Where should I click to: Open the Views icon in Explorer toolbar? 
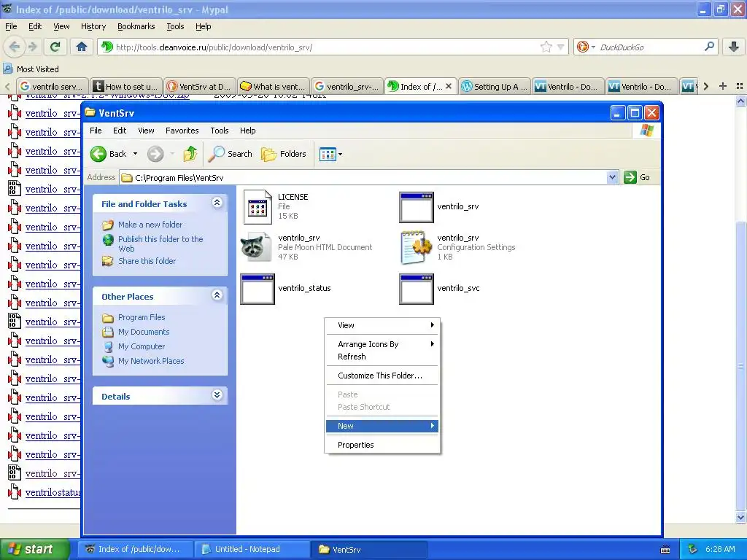click(328, 155)
